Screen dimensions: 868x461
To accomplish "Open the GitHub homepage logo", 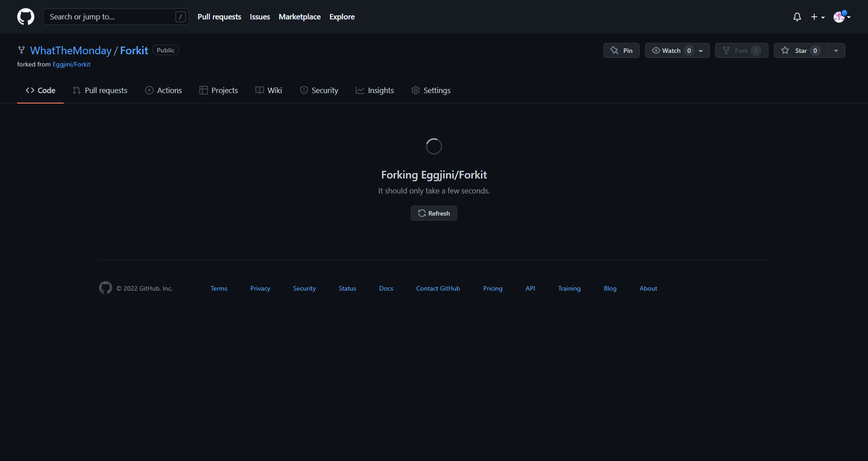I will tap(26, 17).
